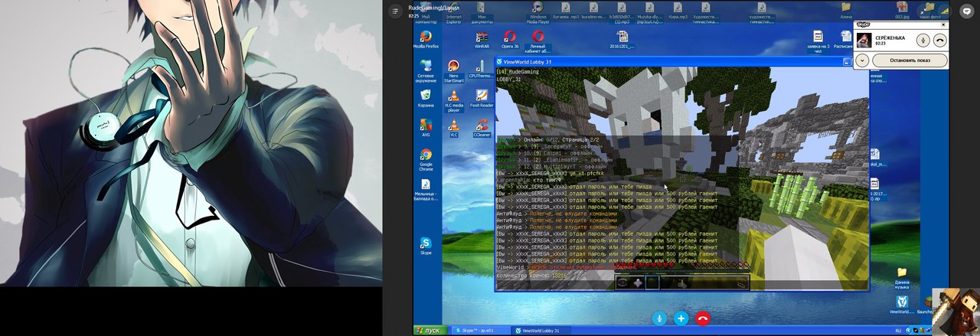The image size is (980, 336).
Task: Hang up from the Skype mini widget
Action: (x=939, y=41)
